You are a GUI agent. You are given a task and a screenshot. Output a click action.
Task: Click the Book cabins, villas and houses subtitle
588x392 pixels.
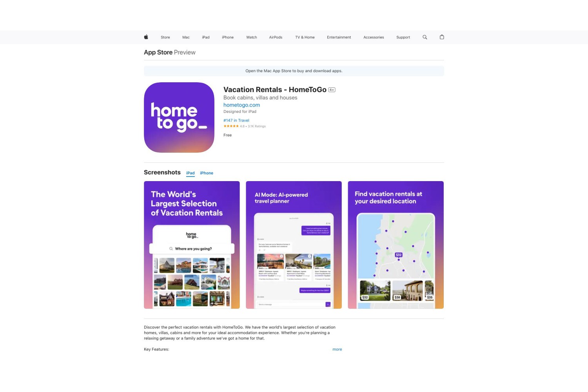pyautogui.click(x=260, y=98)
